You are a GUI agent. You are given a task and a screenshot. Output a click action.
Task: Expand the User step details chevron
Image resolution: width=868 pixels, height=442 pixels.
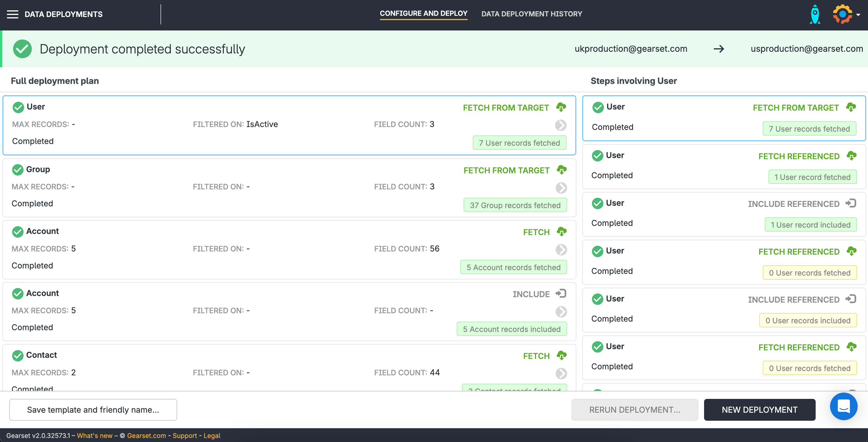[561, 125]
